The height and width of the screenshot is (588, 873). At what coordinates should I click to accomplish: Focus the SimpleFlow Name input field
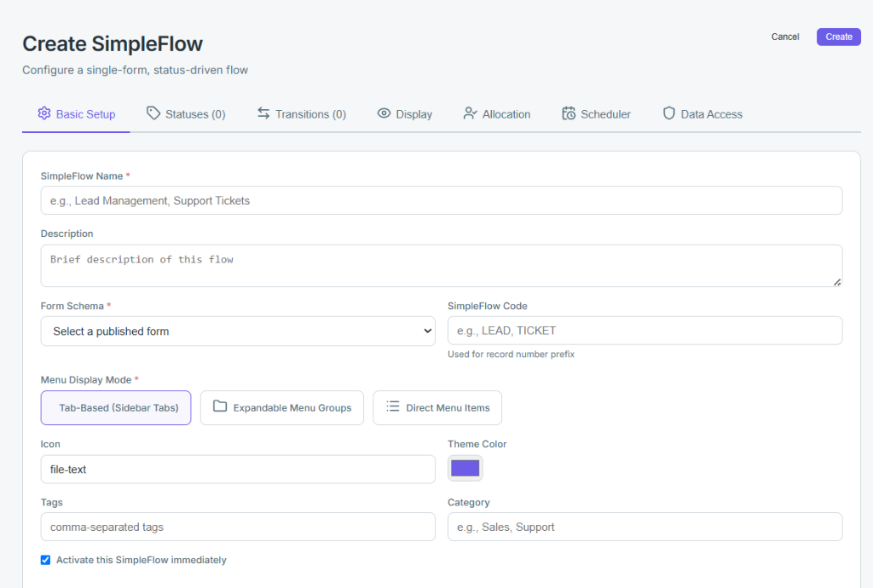click(441, 200)
